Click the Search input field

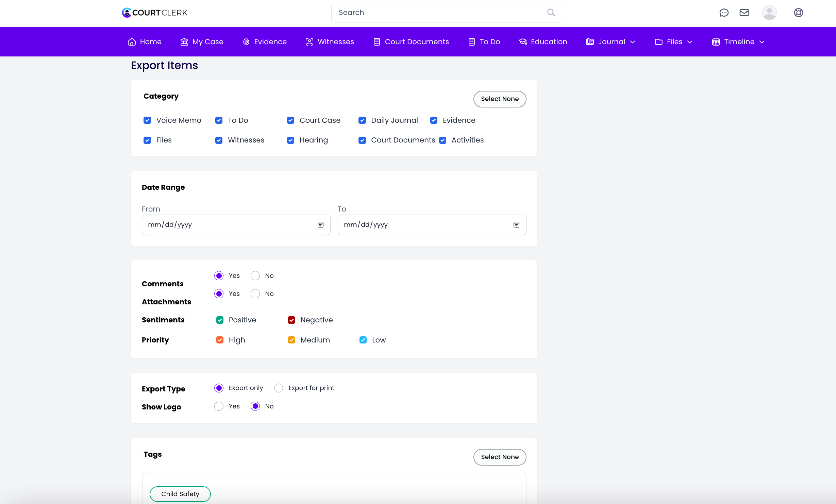[x=447, y=13]
